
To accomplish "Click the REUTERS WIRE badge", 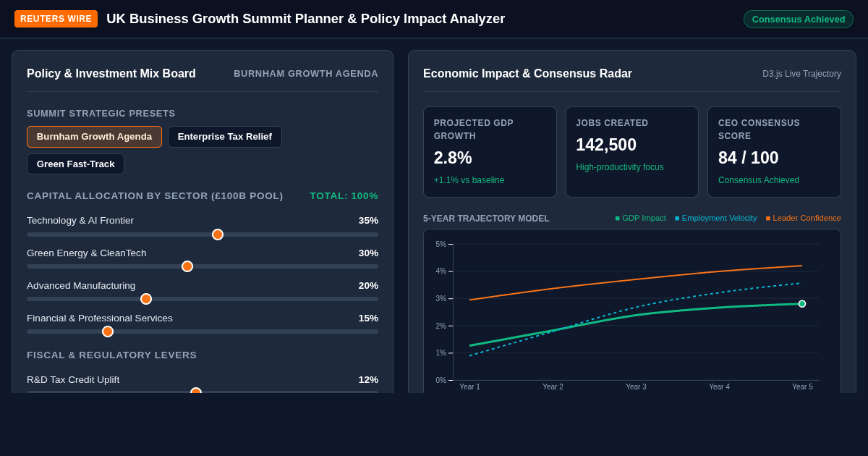I will 56,19.
